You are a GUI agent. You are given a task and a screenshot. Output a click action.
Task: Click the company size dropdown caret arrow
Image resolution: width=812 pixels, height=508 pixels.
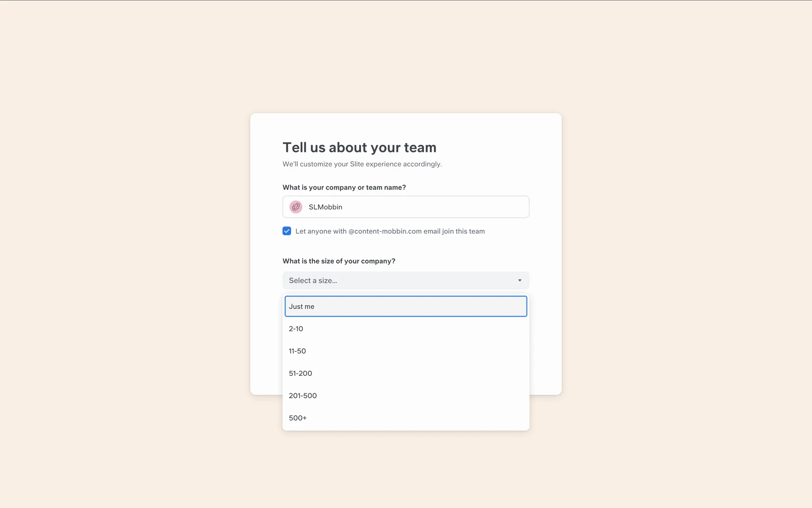click(520, 280)
